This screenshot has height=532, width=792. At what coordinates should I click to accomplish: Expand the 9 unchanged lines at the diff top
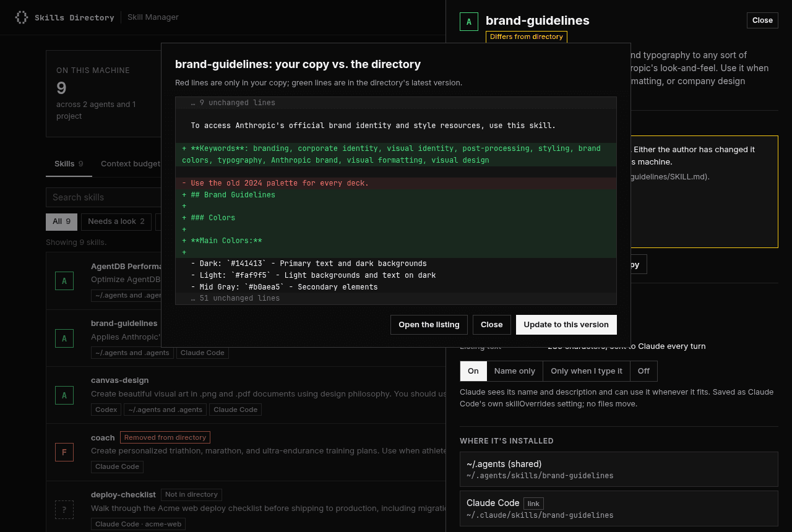(396, 103)
